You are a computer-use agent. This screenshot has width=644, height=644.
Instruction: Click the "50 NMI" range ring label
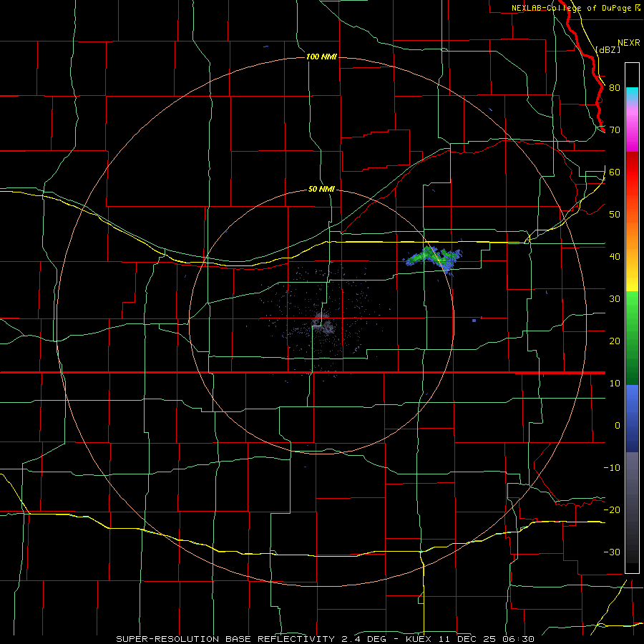click(x=321, y=190)
